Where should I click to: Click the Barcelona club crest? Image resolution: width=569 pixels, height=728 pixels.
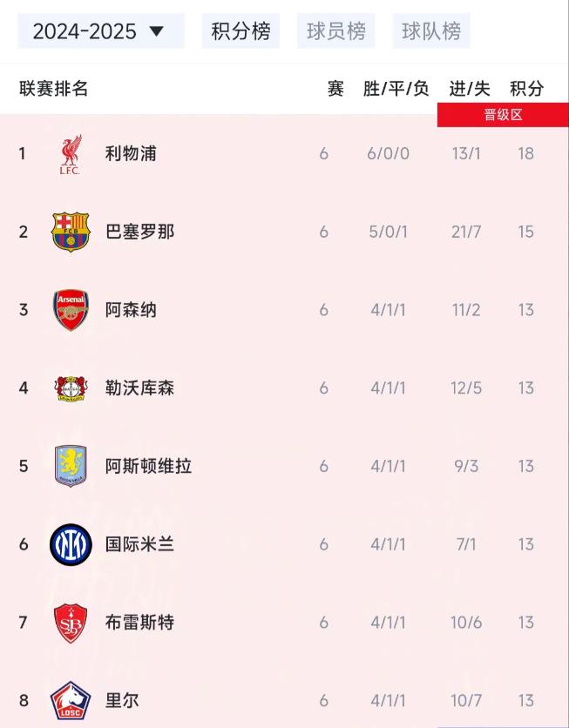tap(71, 232)
